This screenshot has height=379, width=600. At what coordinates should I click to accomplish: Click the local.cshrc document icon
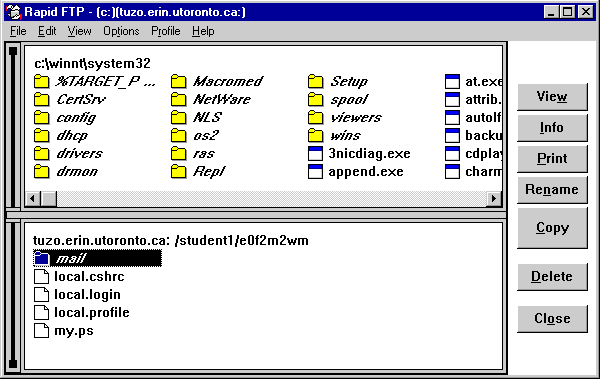[41, 276]
